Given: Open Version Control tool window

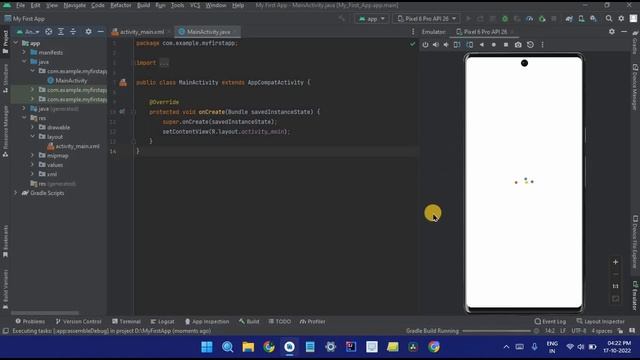Looking at the screenshot, I should (x=78, y=322).
